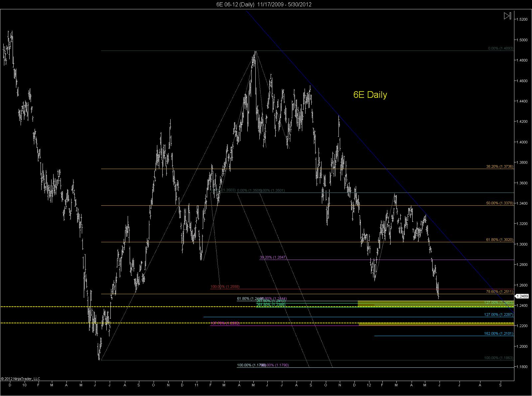532x396 pixels.
Task: Click the 1.5200 price axis label
Action: point(522,19)
